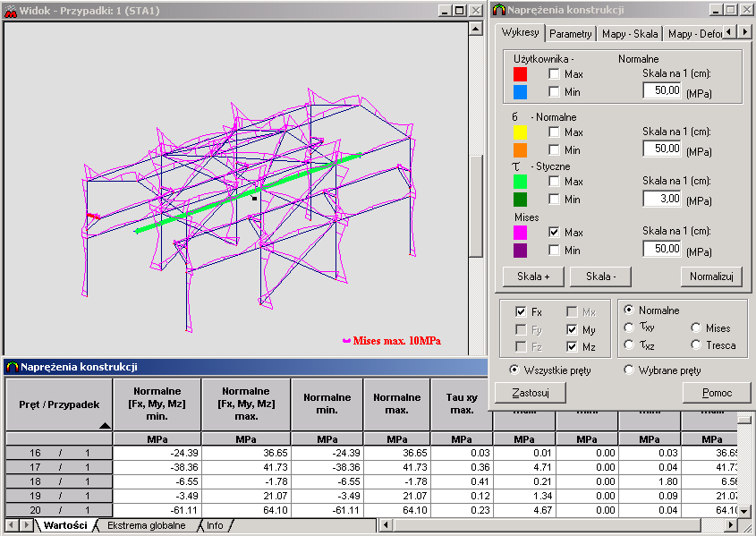
Task: Open the Parametry tab
Action: 571,34
